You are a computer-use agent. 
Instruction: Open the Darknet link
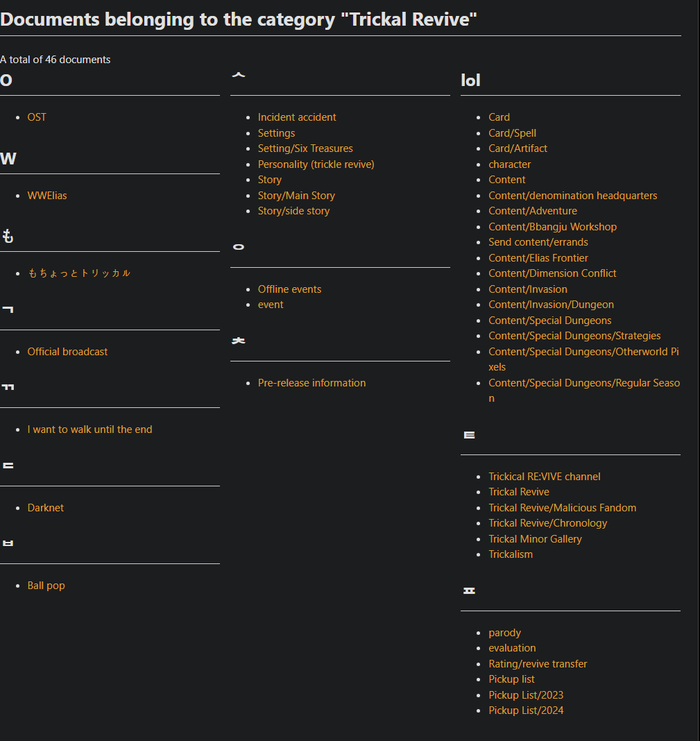(45, 508)
